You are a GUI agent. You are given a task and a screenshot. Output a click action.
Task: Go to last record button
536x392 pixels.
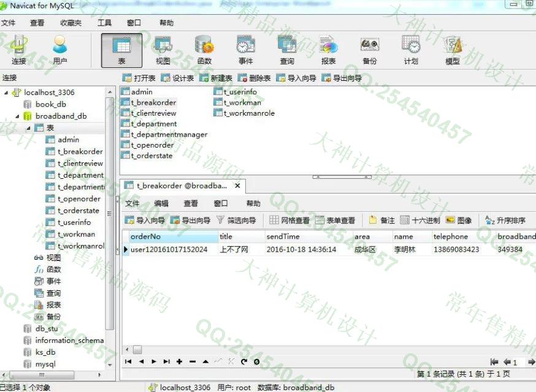tap(166, 361)
